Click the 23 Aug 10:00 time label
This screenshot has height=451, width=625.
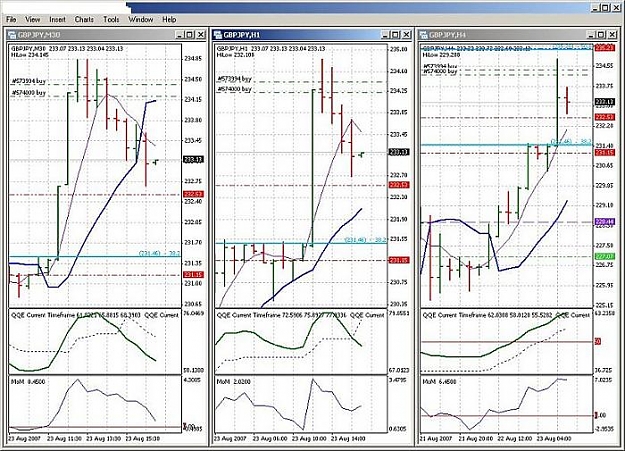point(309,438)
